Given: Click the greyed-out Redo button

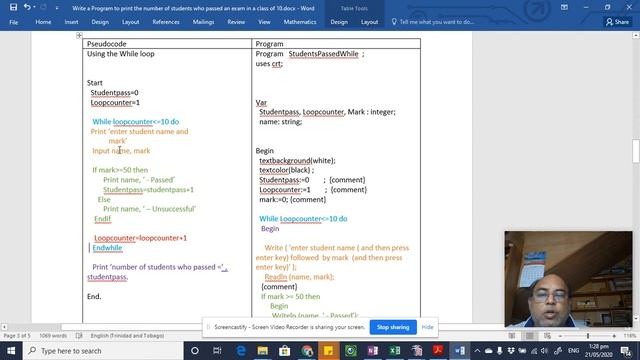Looking at the screenshot, I should click(43, 7).
